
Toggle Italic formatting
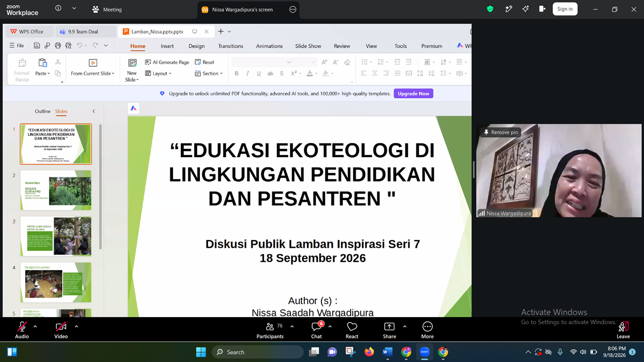click(x=247, y=73)
